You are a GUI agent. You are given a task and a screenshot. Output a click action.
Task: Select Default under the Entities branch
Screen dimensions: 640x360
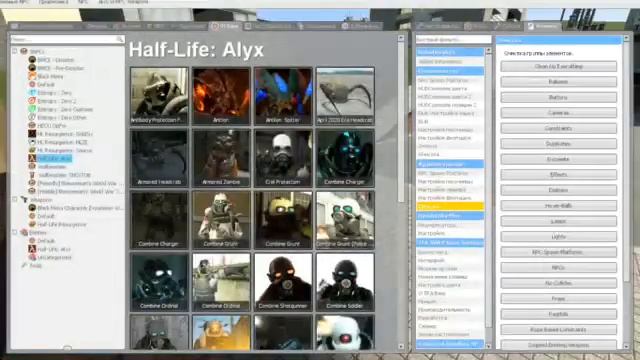(46, 241)
